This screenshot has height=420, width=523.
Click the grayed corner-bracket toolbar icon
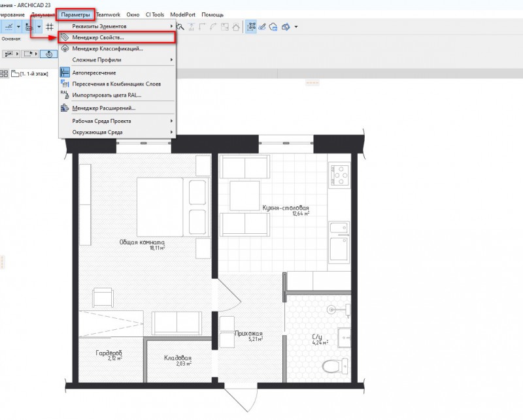(x=202, y=27)
